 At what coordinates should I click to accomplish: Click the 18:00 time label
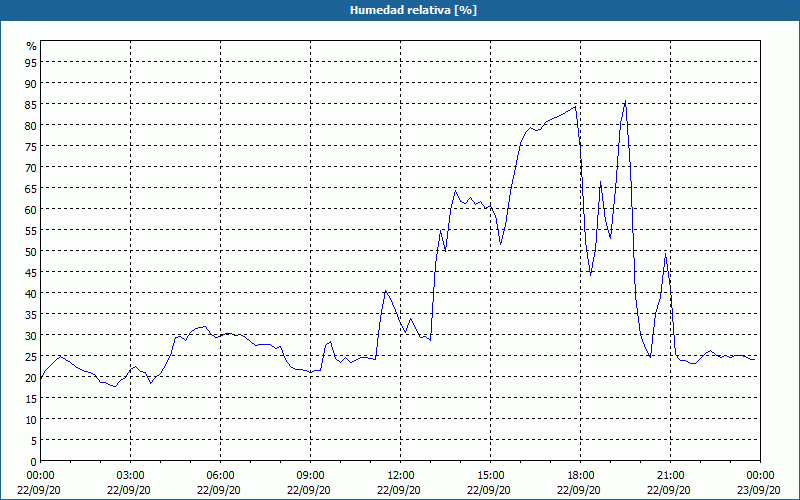(x=581, y=476)
